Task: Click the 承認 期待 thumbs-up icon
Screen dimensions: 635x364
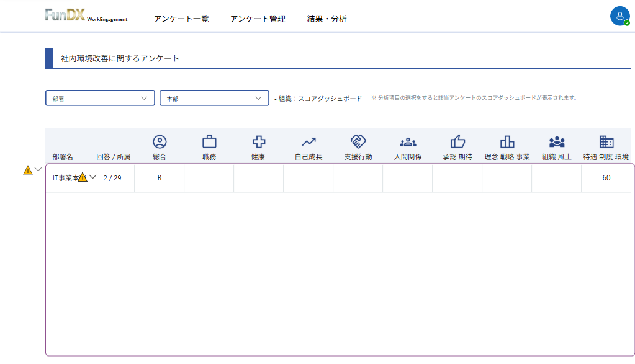Action: 457,141
